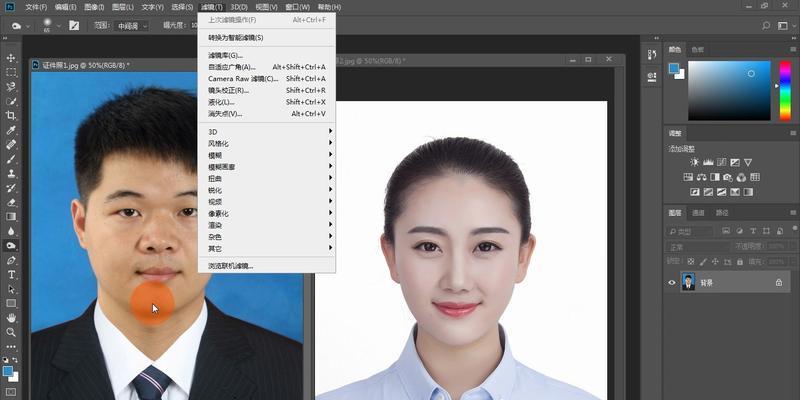The image size is (800, 400).
Task: Select the Eraser tool
Action: [x=11, y=202]
